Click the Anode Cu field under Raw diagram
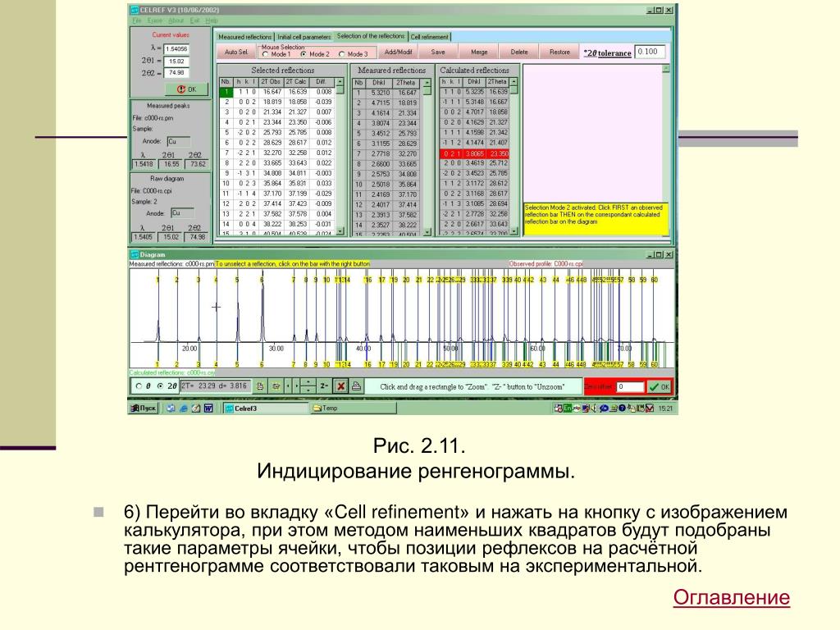 pos(182,213)
